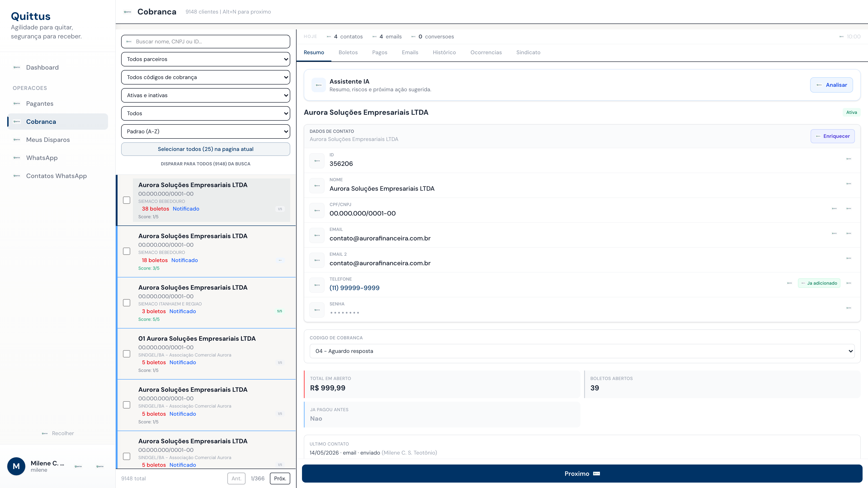The width and height of the screenshot is (868, 488).
Task: Click the action icon at end of SENHA row
Action: click(x=849, y=308)
